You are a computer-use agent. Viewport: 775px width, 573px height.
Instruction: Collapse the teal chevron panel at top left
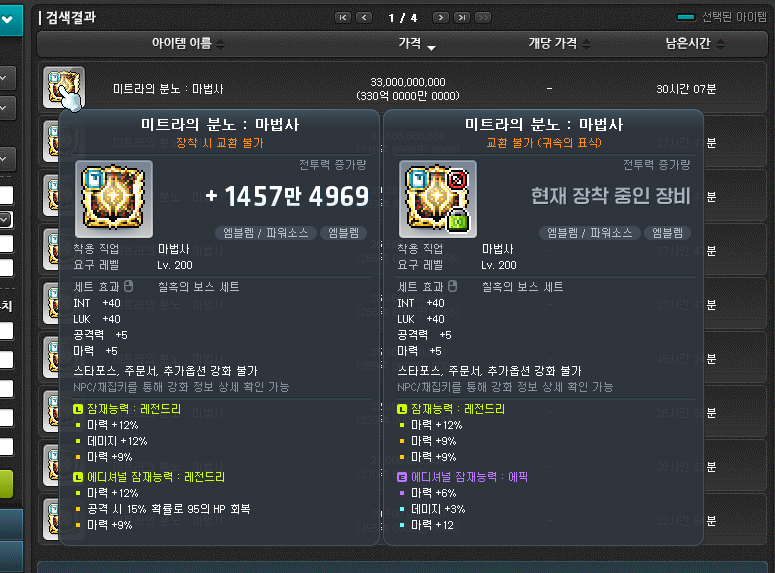10,20
